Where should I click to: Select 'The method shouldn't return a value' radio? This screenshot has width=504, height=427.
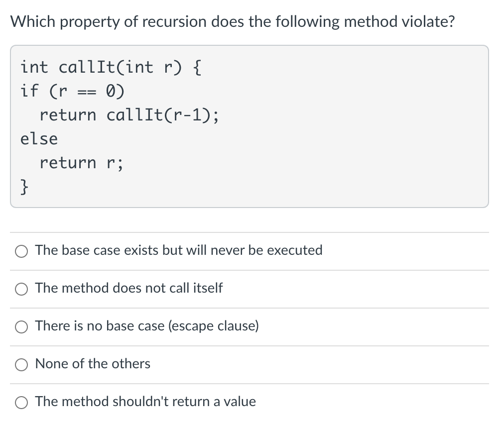pos(21,402)
